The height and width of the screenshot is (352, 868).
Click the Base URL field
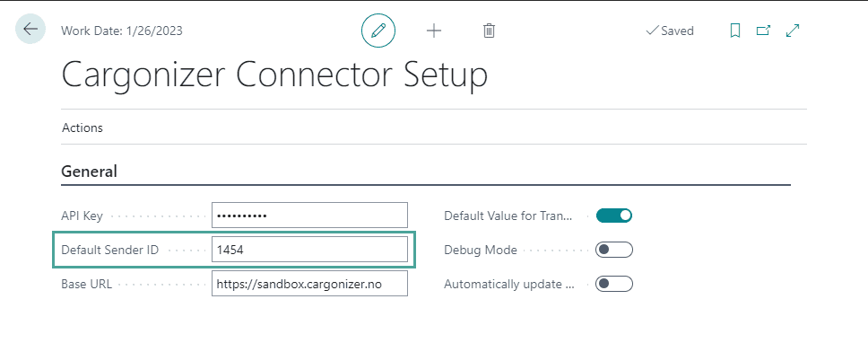click(309, 283)
